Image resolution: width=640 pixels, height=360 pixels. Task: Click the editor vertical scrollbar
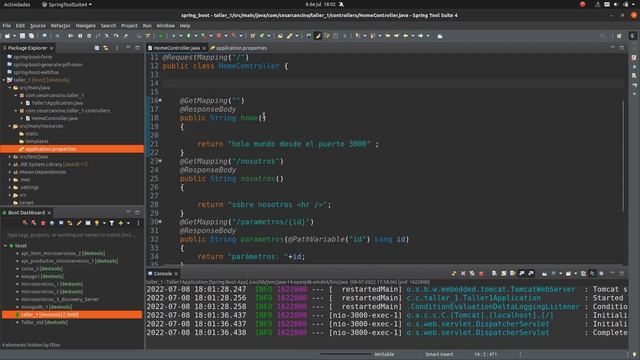point(623,156)
